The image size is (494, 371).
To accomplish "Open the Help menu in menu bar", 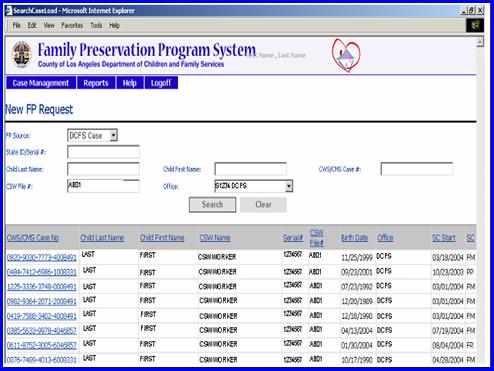I will pos(114,25).
